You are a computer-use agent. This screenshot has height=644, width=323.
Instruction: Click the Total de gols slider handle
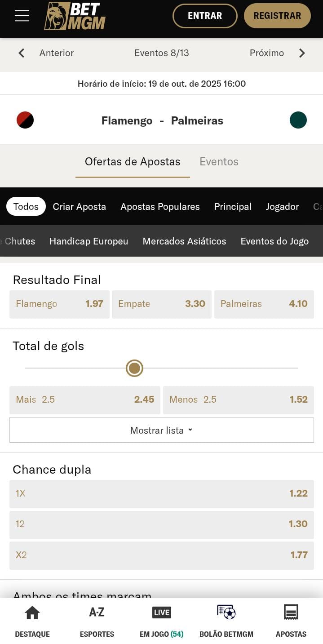(x=134, y=368)
